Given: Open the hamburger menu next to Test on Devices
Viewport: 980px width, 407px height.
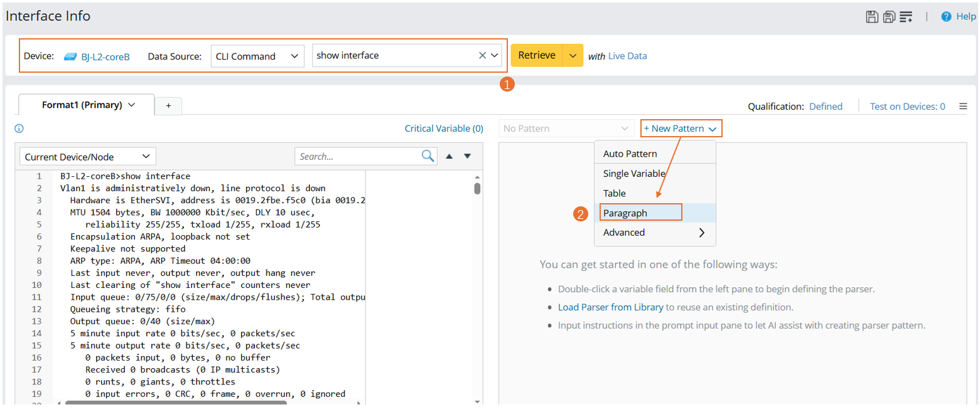Looking at the screenshot, I should [x=963, y=107].
